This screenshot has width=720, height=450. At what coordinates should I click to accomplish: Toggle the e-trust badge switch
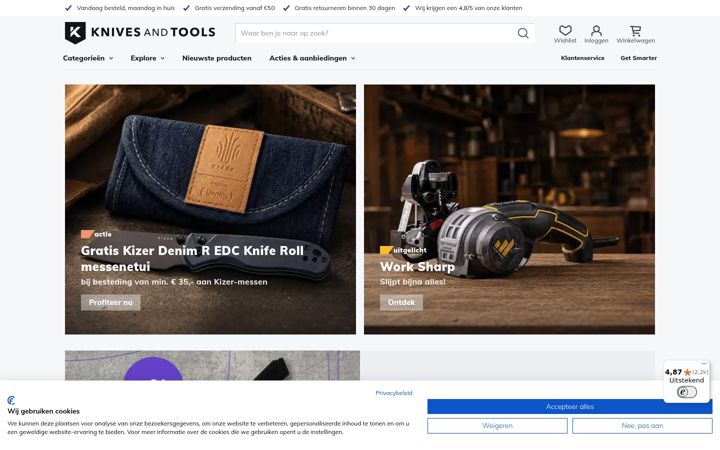point(686,392)
